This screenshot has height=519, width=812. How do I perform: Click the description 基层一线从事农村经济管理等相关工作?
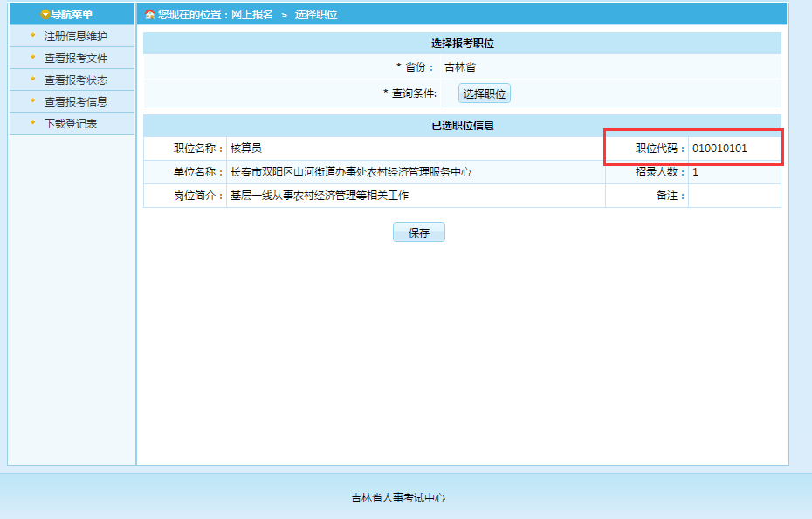320,196
